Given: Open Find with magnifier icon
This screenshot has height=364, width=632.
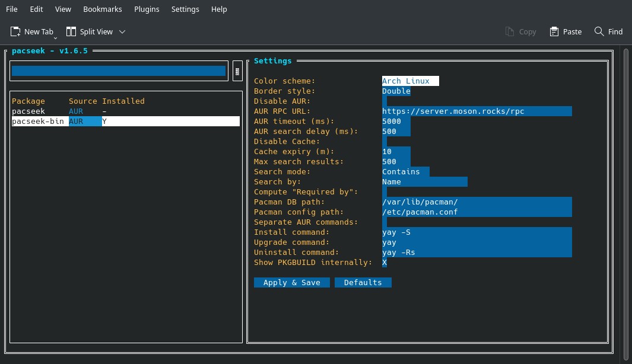Looking at the screenshot, I should pos(599,31).
